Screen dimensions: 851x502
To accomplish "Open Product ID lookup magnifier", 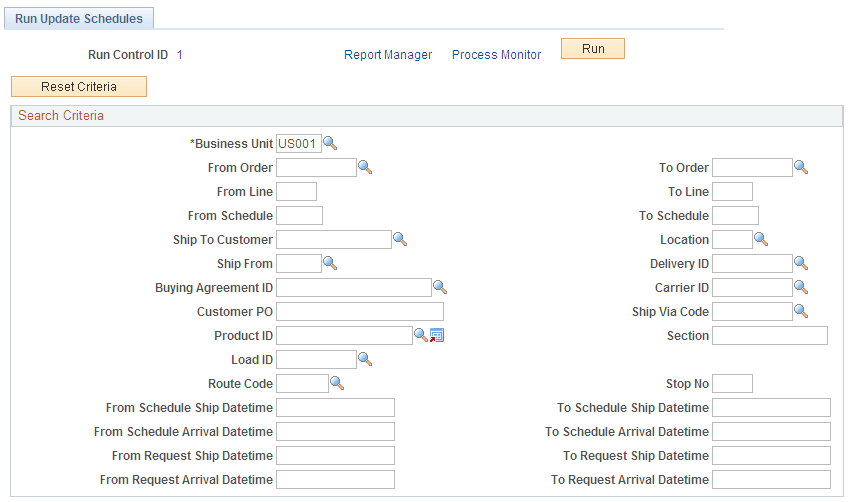I will [421, 335].
